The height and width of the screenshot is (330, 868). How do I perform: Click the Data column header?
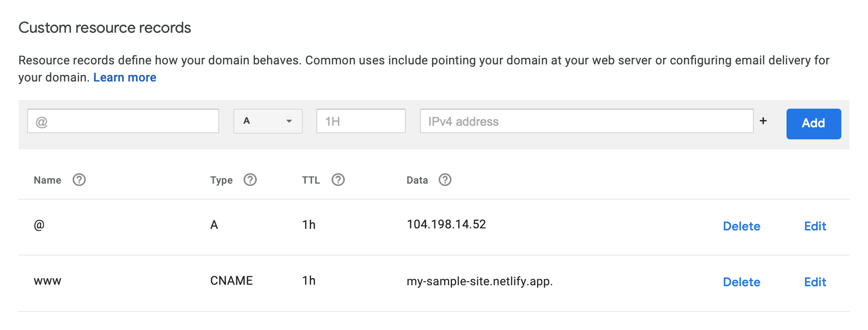417,180
